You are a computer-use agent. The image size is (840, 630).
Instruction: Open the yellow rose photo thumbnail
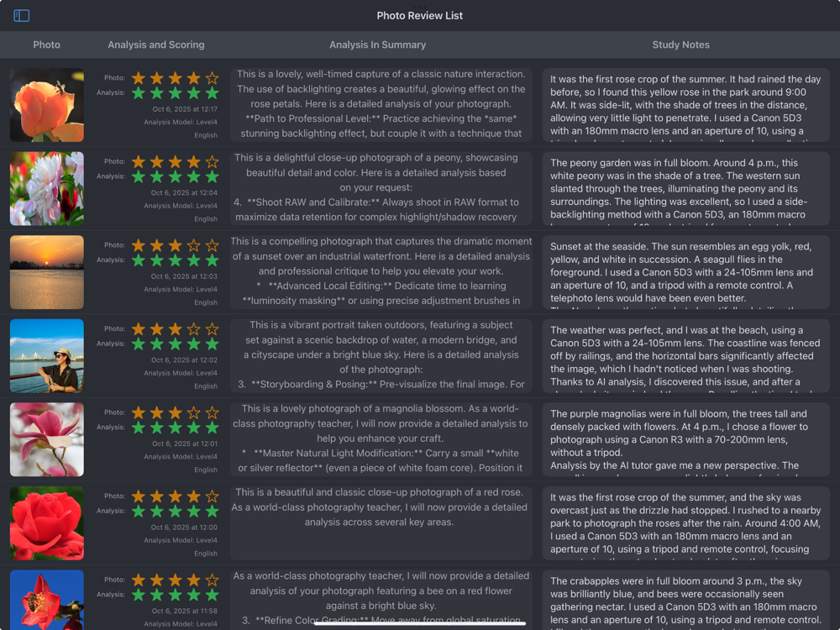click(x=46, y=105)
